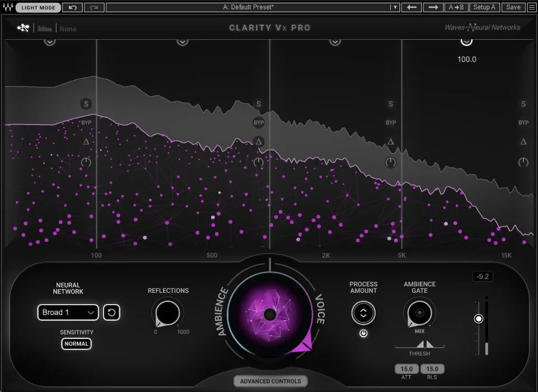Click the gate Thresh slider handle
Screen dimensions: 538x392
coord(425,344)
